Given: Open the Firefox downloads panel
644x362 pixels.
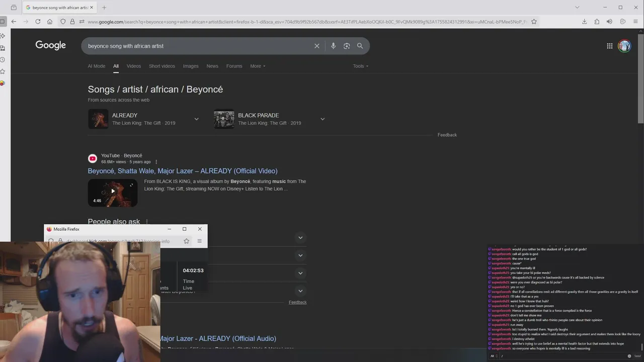Looking at the screenshot, I should [x=584, y=22].
